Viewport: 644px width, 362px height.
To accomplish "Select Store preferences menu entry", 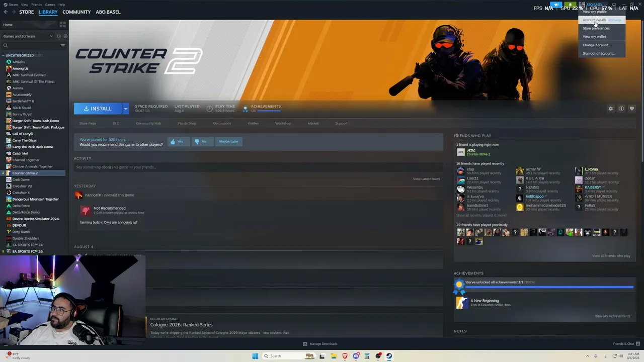I will [602, 28].
